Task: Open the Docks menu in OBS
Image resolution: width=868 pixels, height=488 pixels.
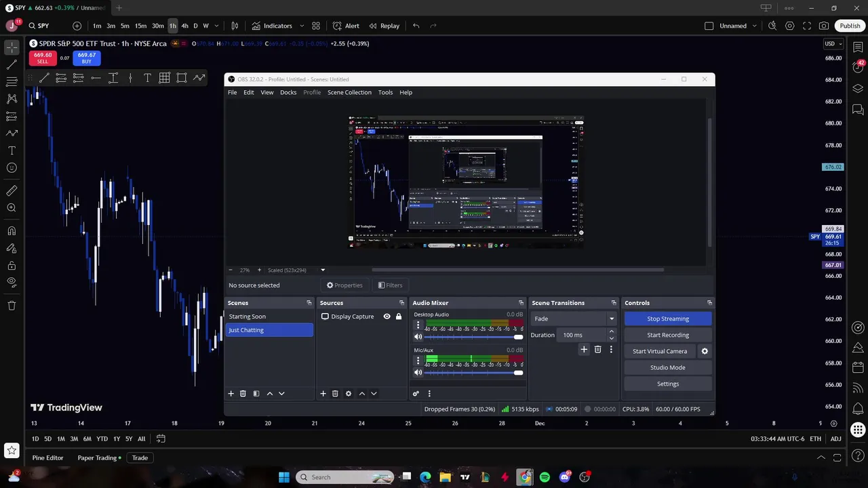Action: pos(288,92)
